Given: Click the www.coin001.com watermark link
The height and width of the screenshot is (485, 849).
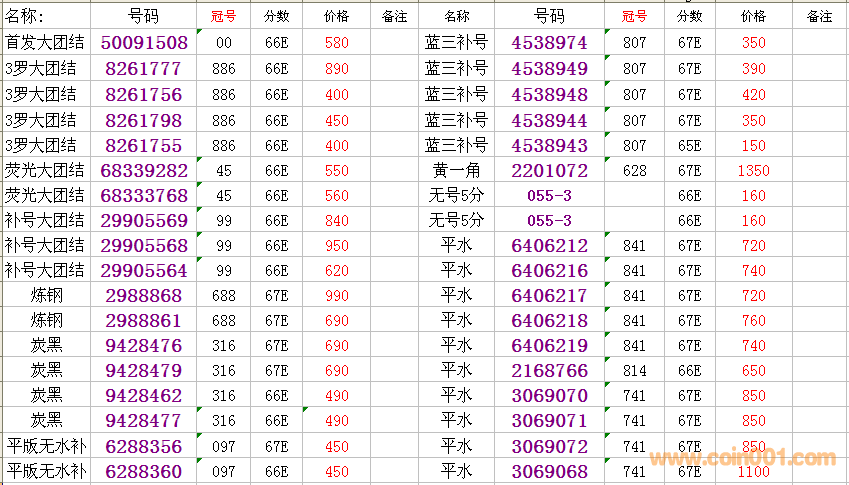Looking at the screenshot, I should coord(742,459).
